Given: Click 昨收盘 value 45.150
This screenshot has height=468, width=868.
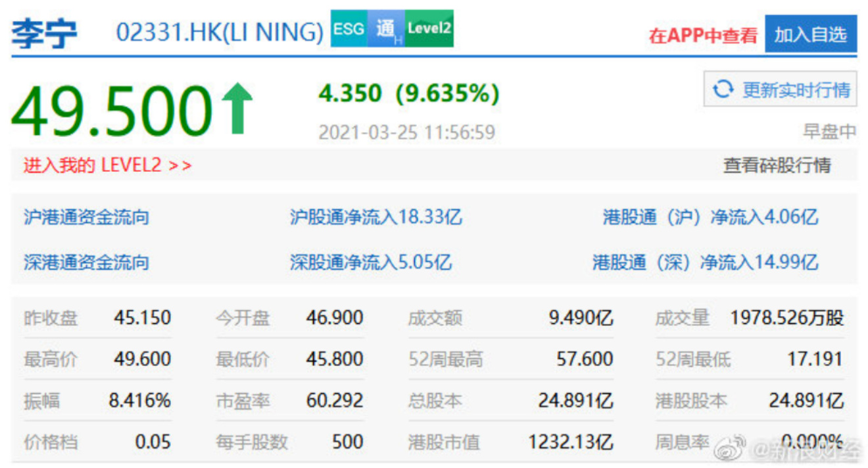Looking at the screenshot, I should [x=142, y=318].
